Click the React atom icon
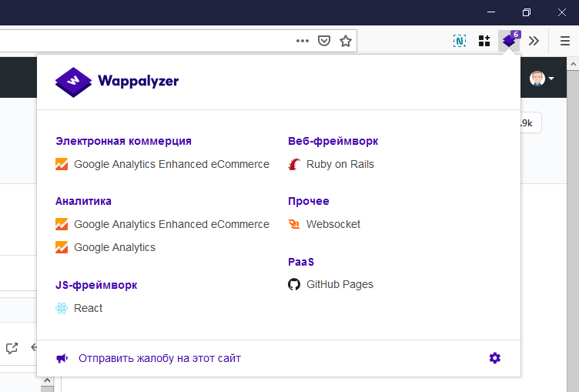 click(62, 308)
